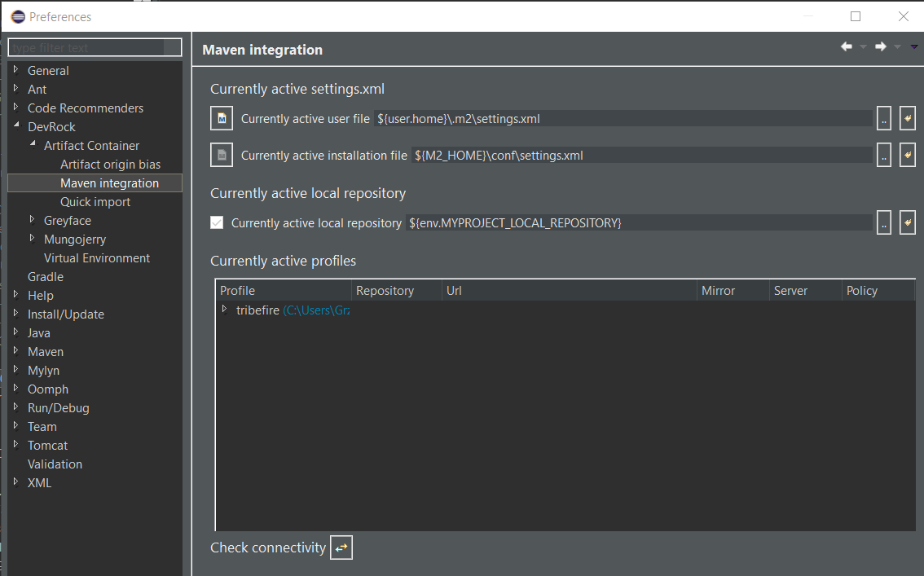
Task: Select Virtual Environment in the tree
Action: [x=97, y=258]
